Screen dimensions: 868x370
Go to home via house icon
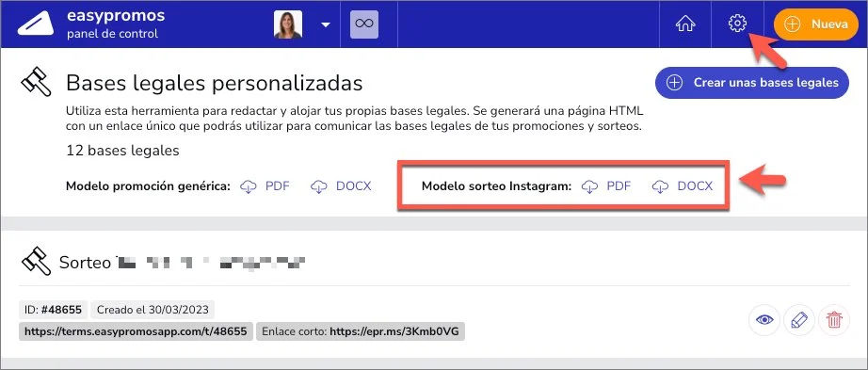coord(685,24)
